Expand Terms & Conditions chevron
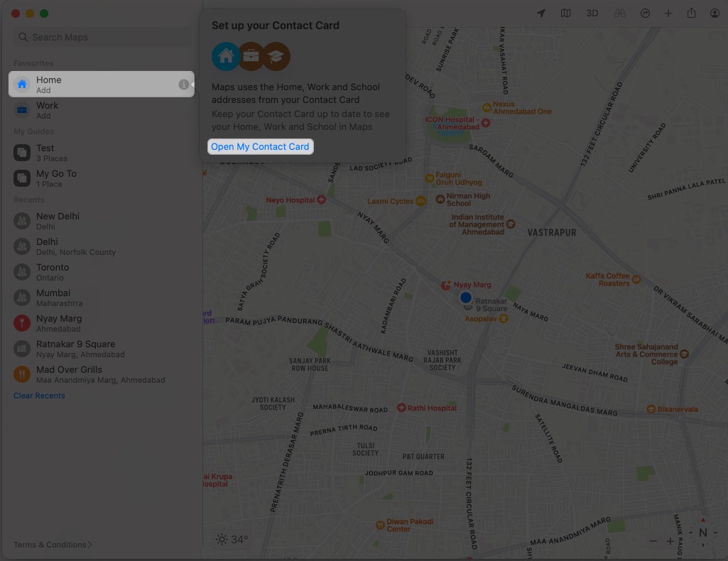 point(90,545)
